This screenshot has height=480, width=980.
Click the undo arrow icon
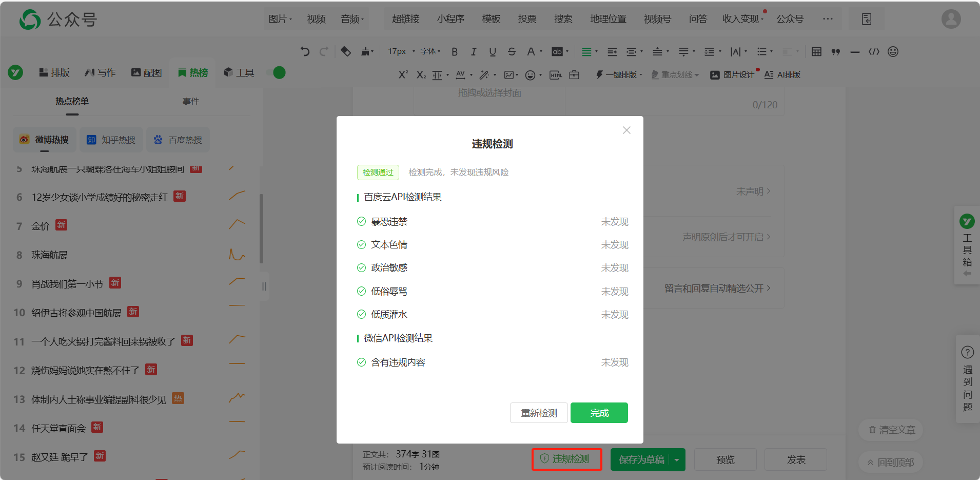305,51
